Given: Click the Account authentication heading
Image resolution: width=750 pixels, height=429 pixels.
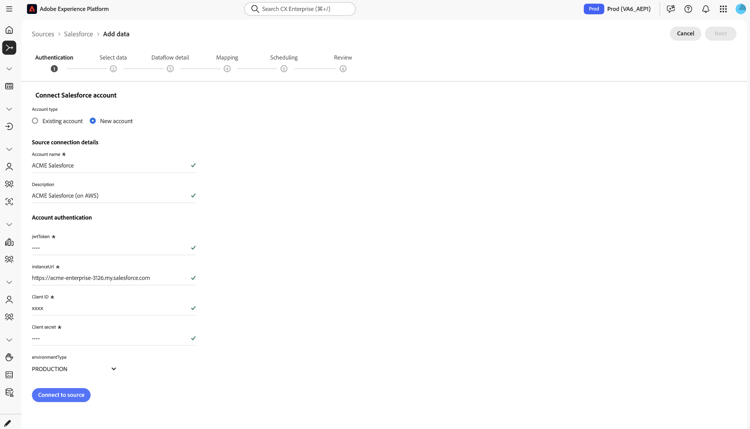Looking at the screenshot, I should click(x=62, y=217).
